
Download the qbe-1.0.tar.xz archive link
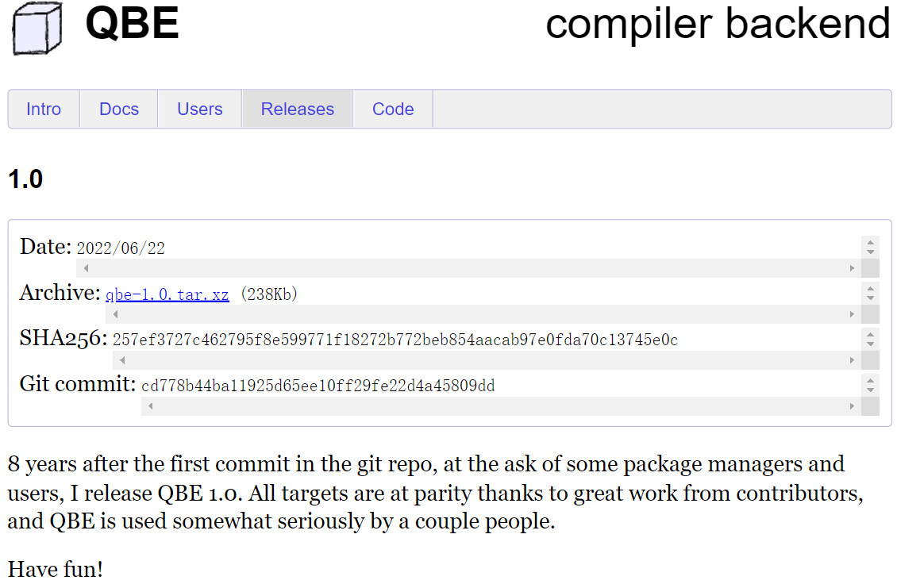[x=167, y=294]
